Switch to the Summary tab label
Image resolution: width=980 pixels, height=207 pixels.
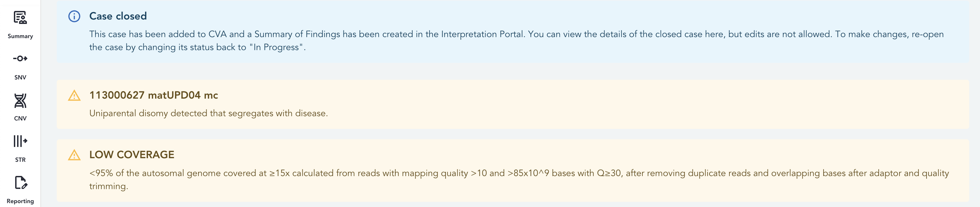click(20, 36)
